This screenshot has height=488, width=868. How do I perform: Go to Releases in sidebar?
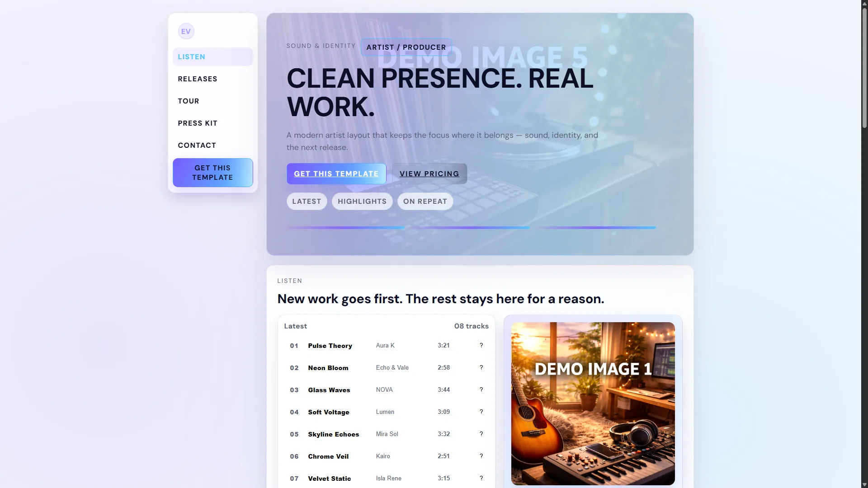pos(212,79)
